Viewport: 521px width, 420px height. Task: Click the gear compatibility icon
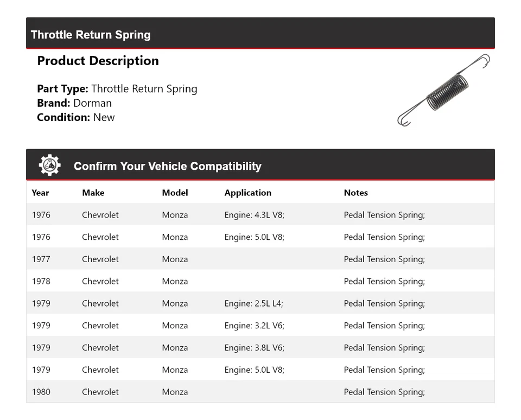49,166
